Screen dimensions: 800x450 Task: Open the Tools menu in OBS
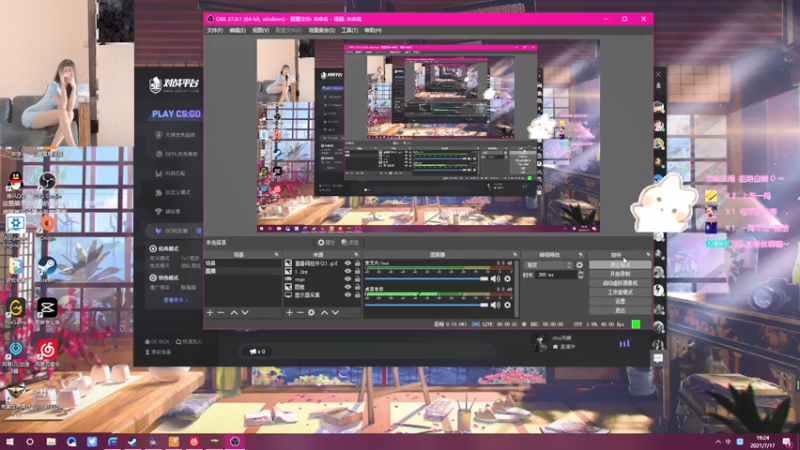coord(349,30)
